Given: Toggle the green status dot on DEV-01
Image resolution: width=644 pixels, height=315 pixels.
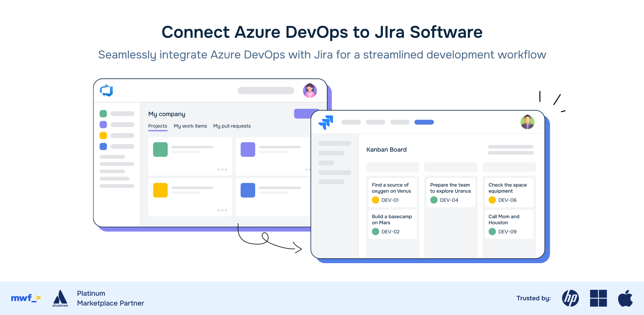Looking at the screenshot, I should pyautogui.click(x=376, y=200).
